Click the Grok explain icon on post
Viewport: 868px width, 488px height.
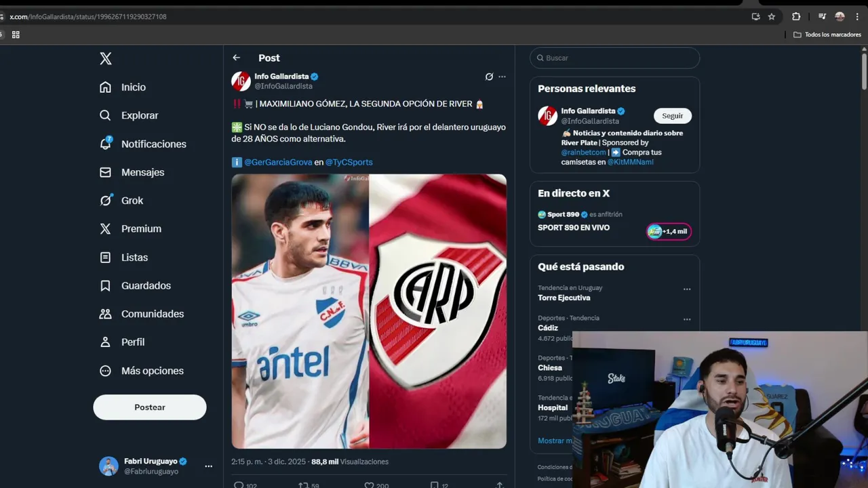coord(489,77)
